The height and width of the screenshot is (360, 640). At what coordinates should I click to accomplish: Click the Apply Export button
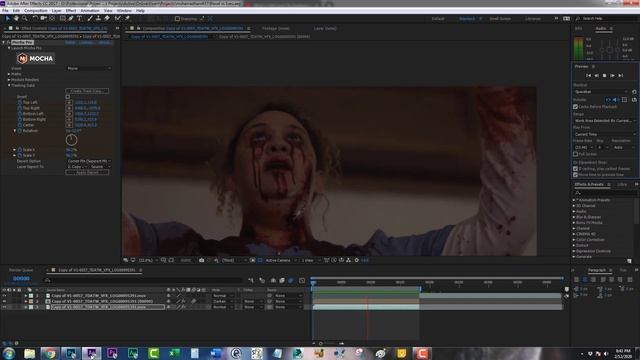[x=87, y=172]
